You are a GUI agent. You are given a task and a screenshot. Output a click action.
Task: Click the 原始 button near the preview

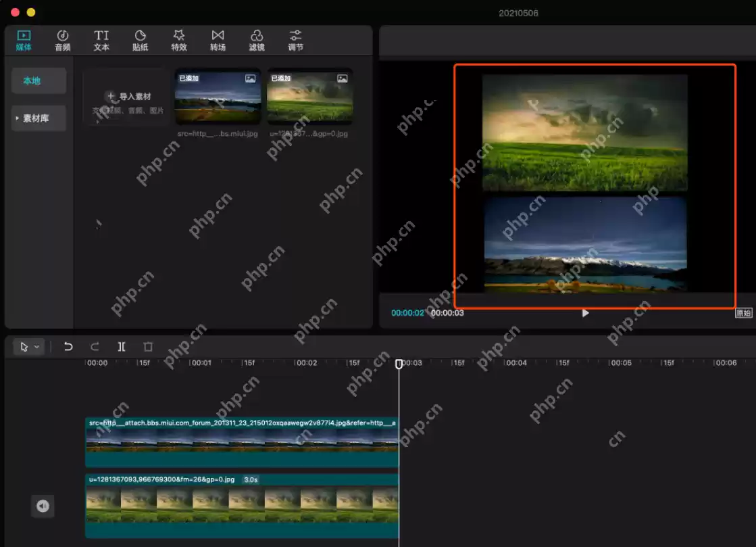pos(743,312)
